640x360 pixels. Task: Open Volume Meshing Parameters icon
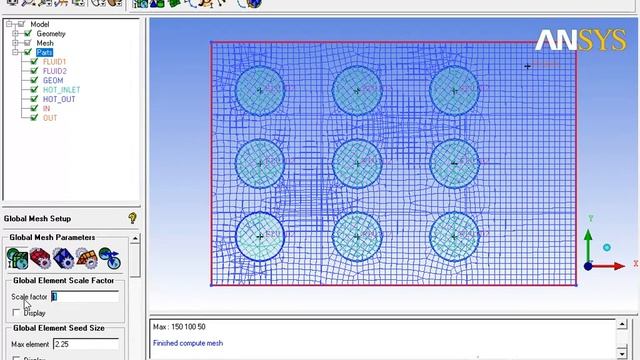63,258
